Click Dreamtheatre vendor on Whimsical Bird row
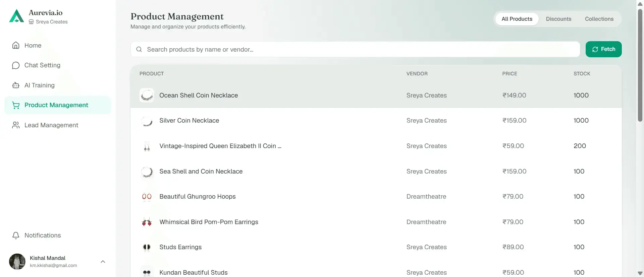 426,222
